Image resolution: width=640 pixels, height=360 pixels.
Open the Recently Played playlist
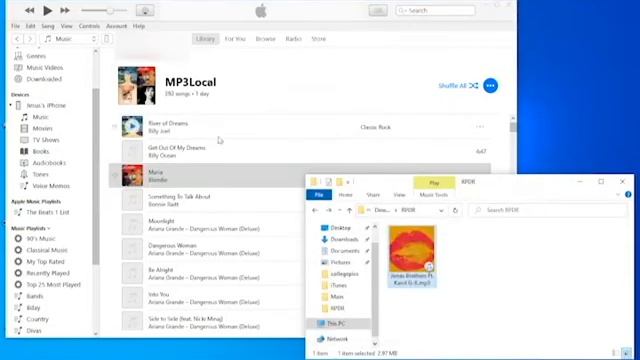coord(48,273)
